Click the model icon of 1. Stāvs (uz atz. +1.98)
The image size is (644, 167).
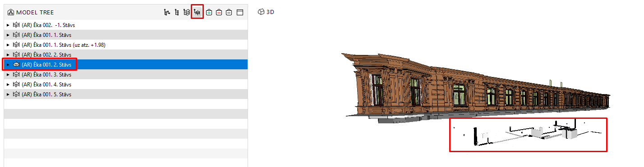pos(16,45)
